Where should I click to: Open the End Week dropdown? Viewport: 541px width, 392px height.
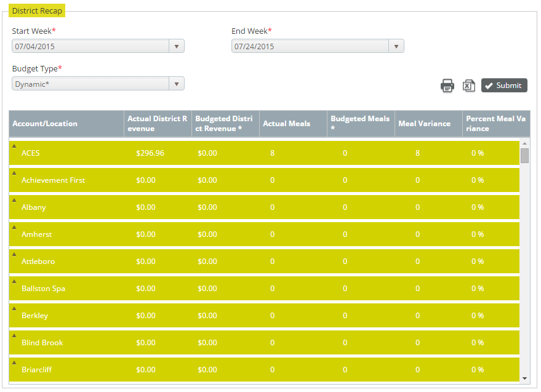tap(396, 46)
